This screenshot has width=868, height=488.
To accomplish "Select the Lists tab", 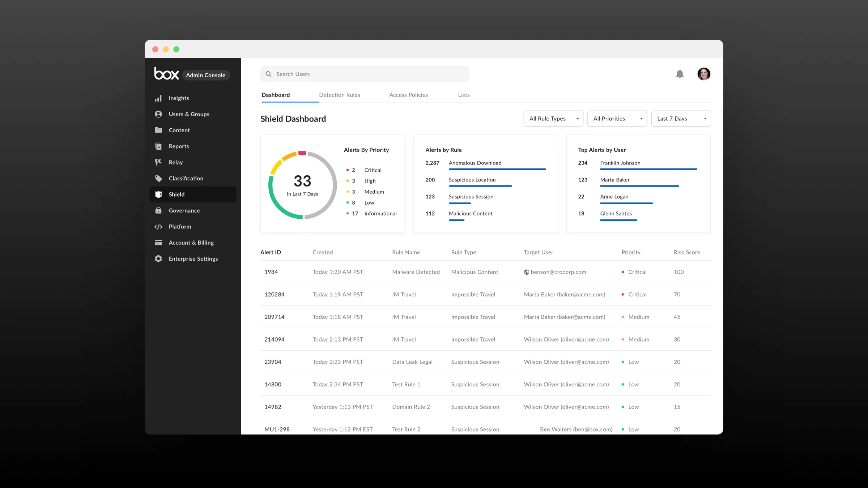I will pos(464,95).
